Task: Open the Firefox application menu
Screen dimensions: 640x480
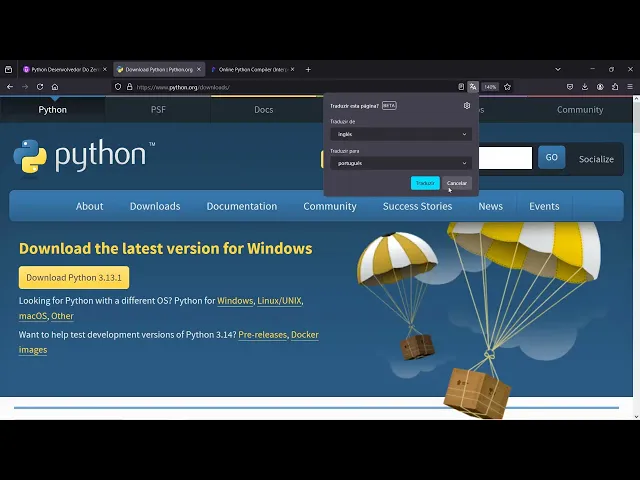Action: (630, 87)
